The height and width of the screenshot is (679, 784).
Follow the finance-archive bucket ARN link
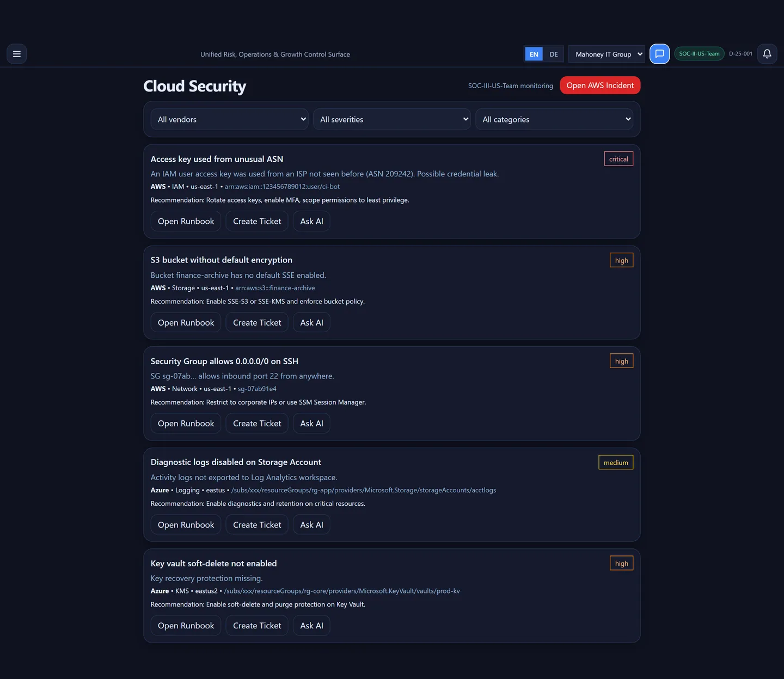[275, 287]
